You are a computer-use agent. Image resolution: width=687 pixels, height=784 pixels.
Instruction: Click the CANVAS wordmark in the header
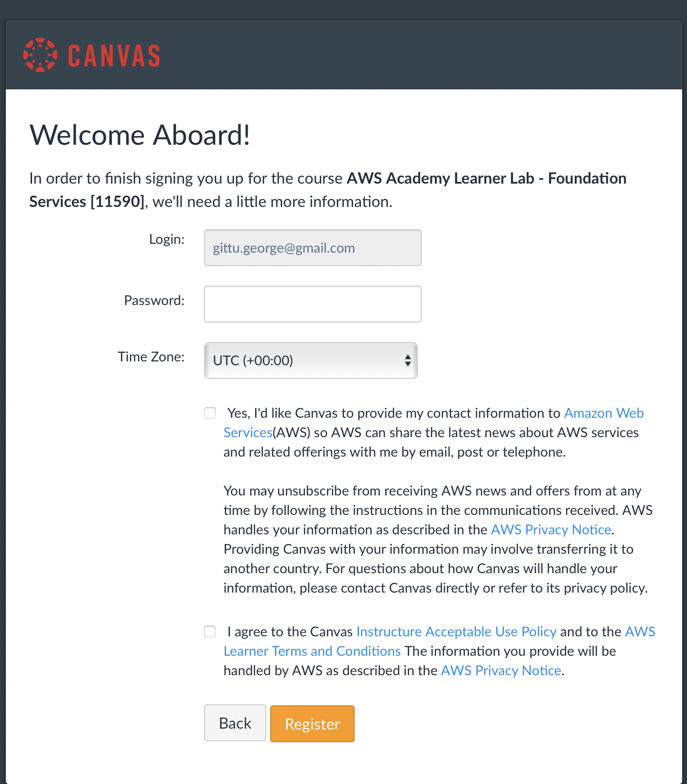[114, 55]
